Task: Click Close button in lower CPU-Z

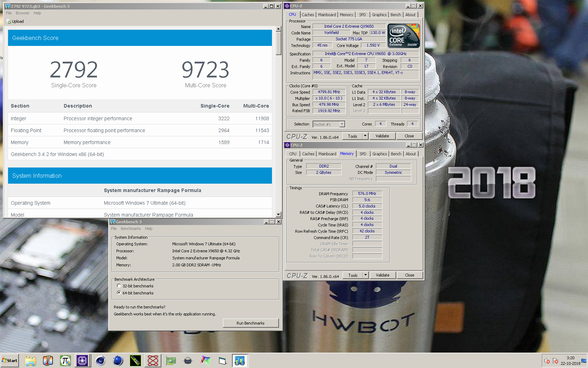Action: click(409, 275)
